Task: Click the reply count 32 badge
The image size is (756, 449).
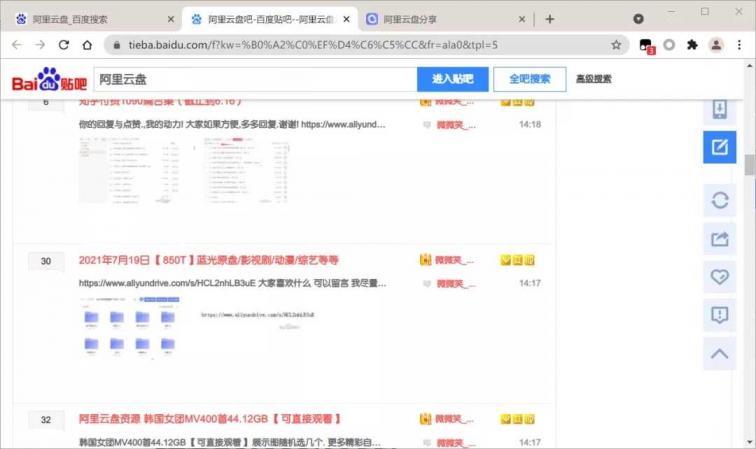Action: pyautogui.click(x=46, y=420)
